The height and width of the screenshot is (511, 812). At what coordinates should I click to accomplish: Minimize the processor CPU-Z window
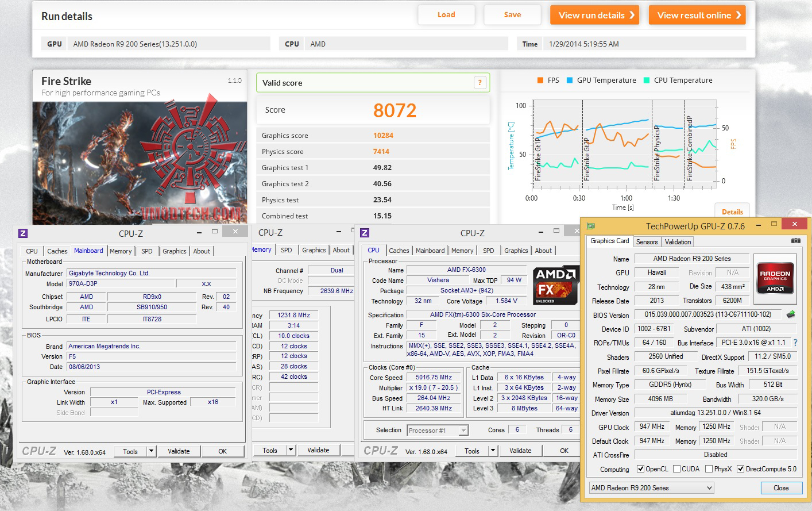point(540,231)
